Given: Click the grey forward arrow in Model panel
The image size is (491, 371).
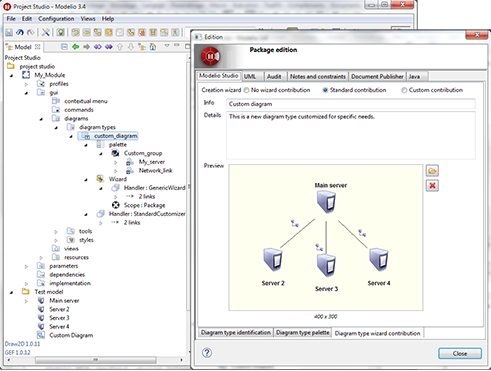Looking at the screenshot, I should 86,47.
